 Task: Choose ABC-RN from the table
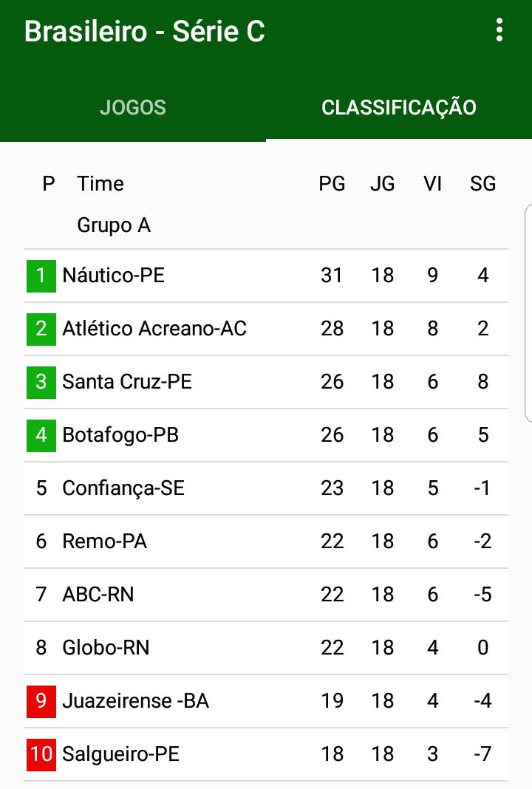(x=98, y=595)
